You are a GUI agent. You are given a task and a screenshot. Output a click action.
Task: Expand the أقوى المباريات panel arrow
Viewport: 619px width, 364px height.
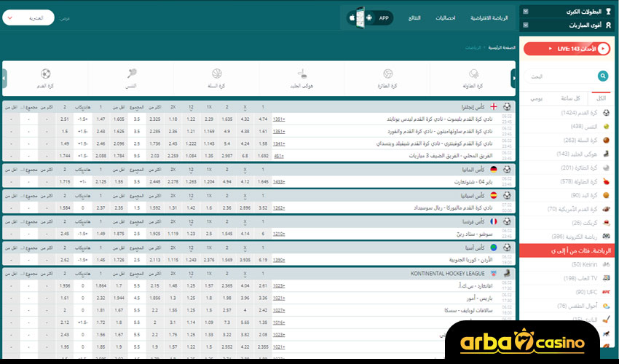(526, 25)
